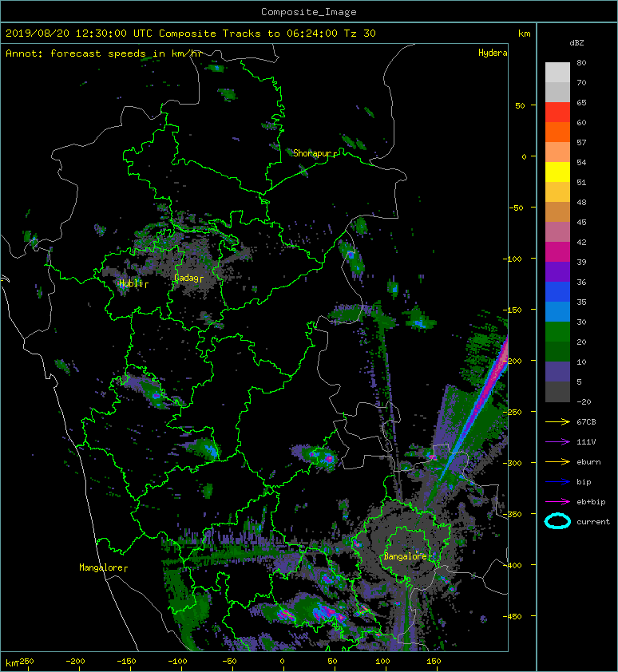
Task: Select the orange 60 dBZ color swatch
Action: tap(557, 132)
